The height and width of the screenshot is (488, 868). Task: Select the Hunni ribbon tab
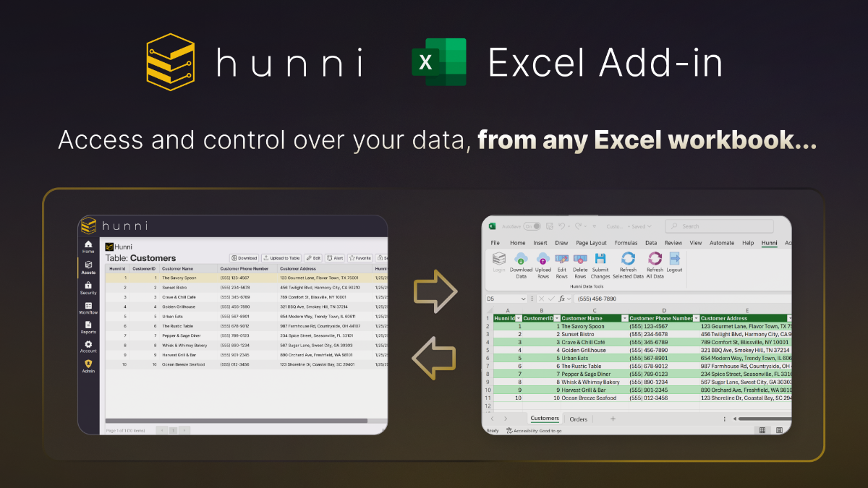tap(769, 243)
